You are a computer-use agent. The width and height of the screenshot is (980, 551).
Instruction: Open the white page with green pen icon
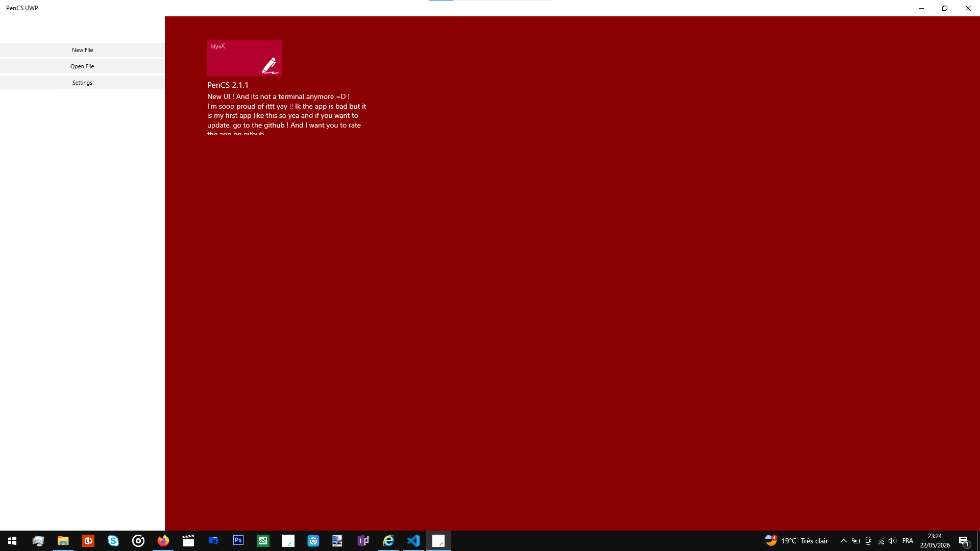tap(288, 541)
